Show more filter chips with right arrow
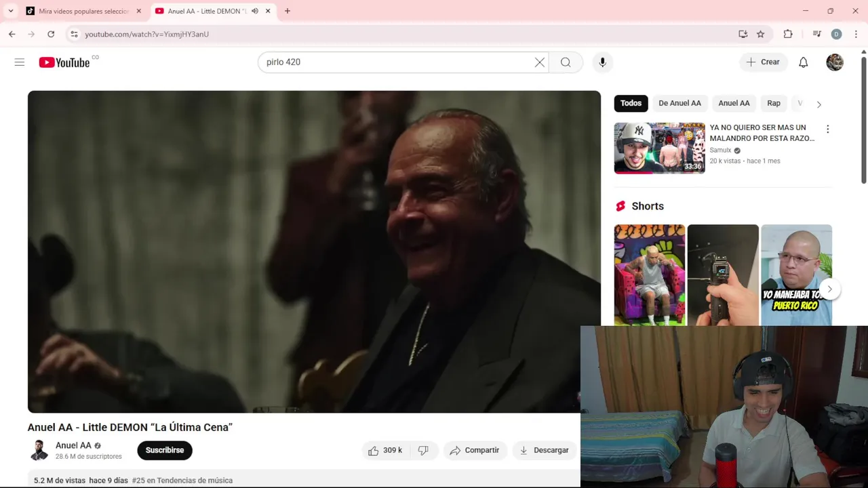The image size is (868, 488). click(818, 104)
